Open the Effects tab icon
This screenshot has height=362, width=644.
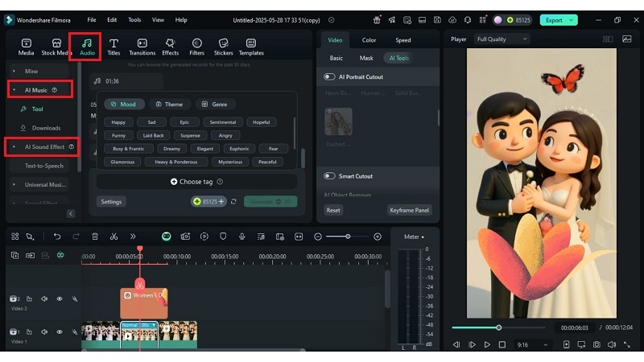tap(170, 43)
